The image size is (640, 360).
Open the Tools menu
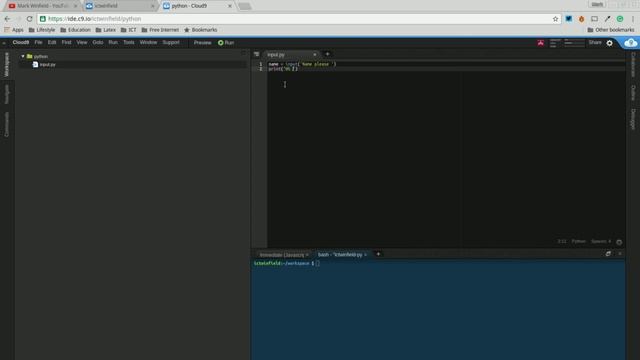coord(129,42)
